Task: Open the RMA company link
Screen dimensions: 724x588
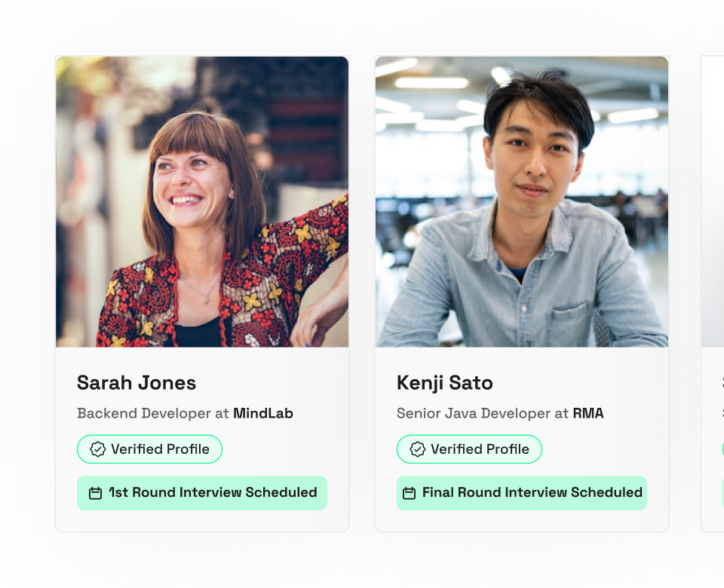Action: pos(588,413)
